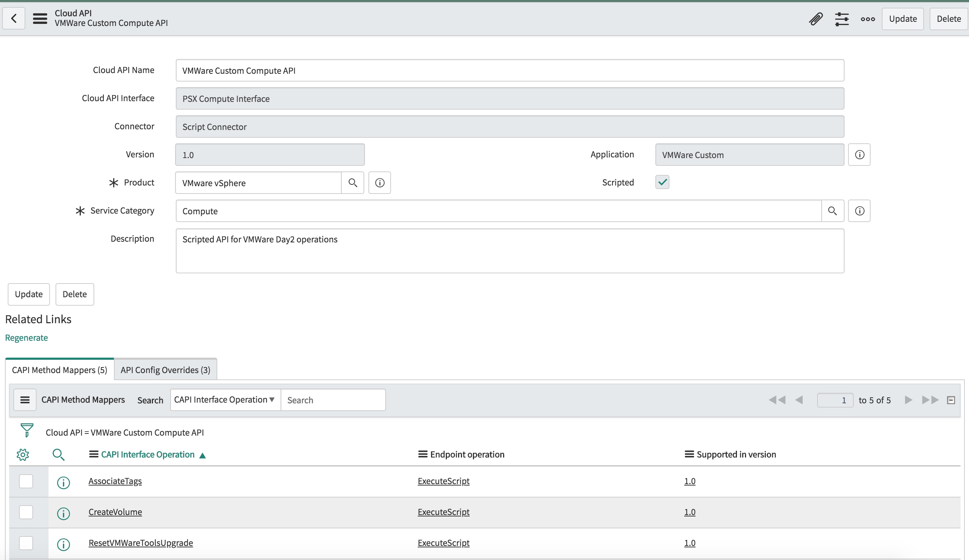Open the attachments paperclip icon

pyautogui.click(x=816, y=19)
